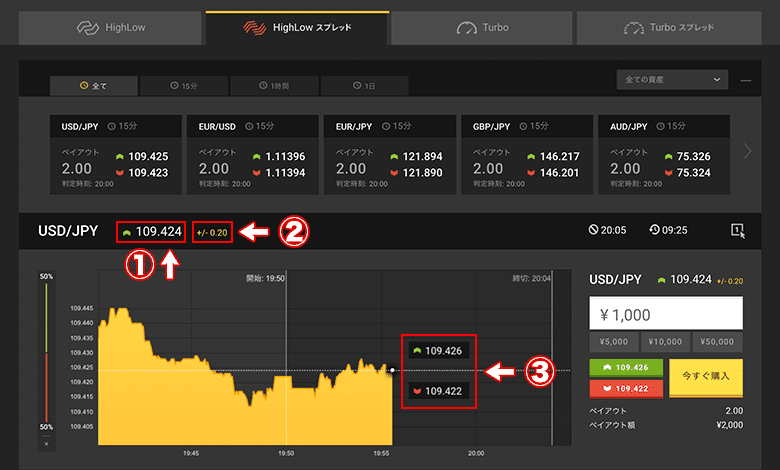Click the current price dot on chart
The width and height of the screenshot is (780, 470).
(x=392, y=370)
